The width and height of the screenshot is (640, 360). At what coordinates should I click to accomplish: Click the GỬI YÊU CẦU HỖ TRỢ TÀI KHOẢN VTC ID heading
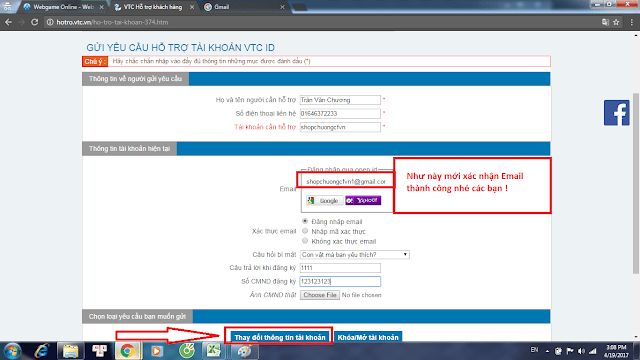click(180, 48)
